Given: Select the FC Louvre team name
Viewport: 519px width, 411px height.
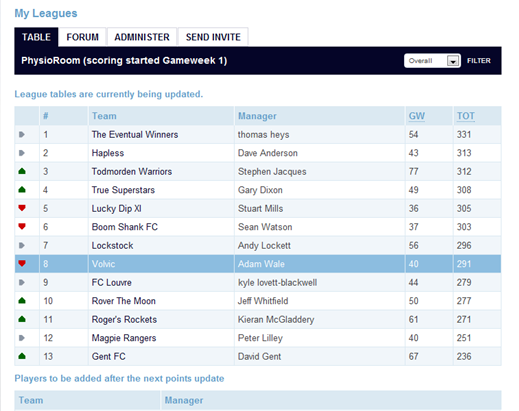Looking at the screenshot, I should pyautogui.click(x=112, y=282).
